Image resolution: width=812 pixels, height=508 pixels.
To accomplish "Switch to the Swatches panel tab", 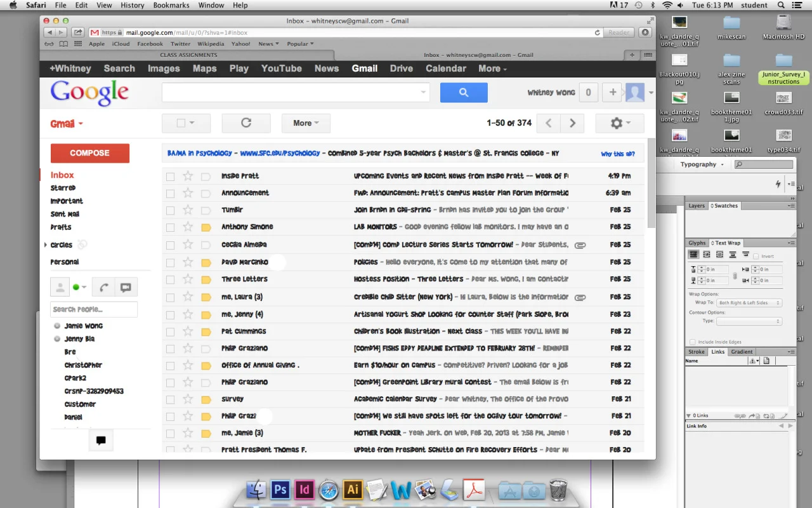I will tap(724, 206).
